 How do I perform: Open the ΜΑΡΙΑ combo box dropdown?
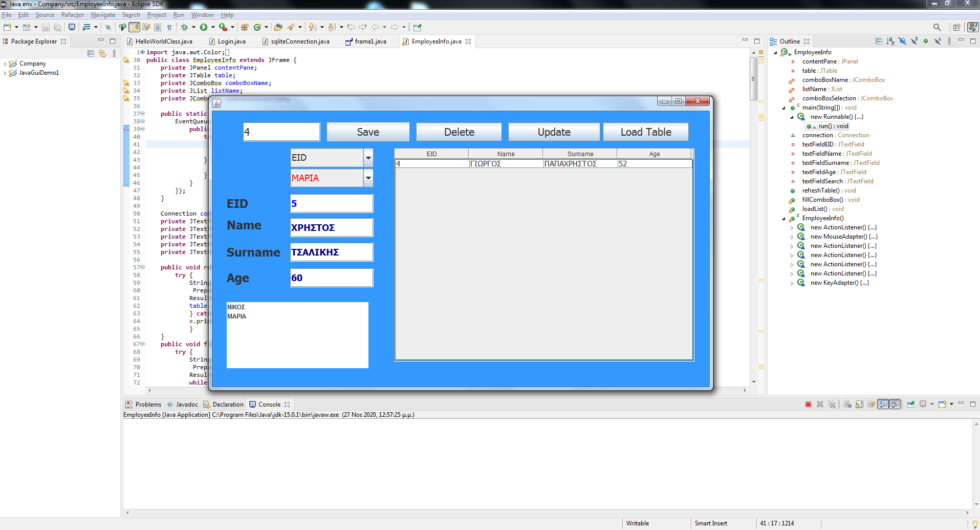[x=368, y=178]
